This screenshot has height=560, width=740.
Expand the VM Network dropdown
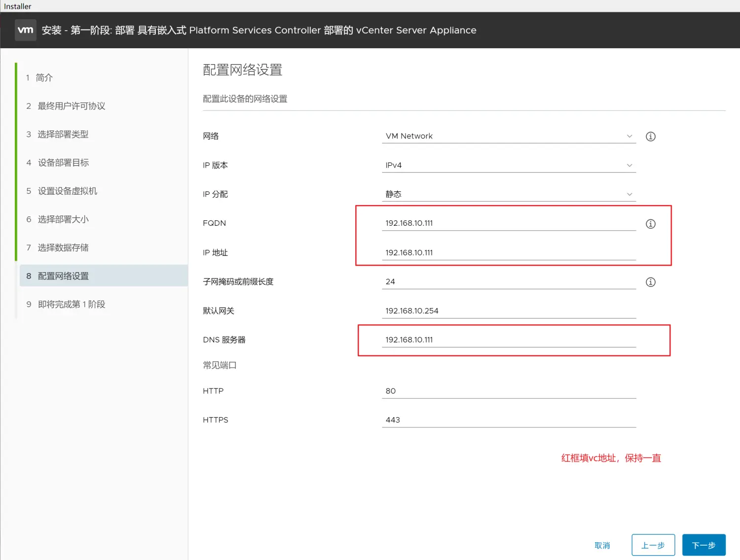509,136
